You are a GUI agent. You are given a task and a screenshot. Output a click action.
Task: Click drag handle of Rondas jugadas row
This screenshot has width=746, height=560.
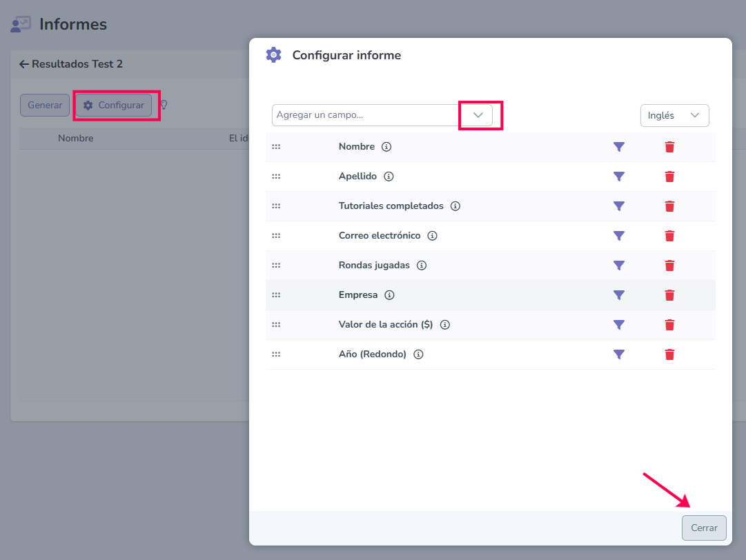(276, 266)
